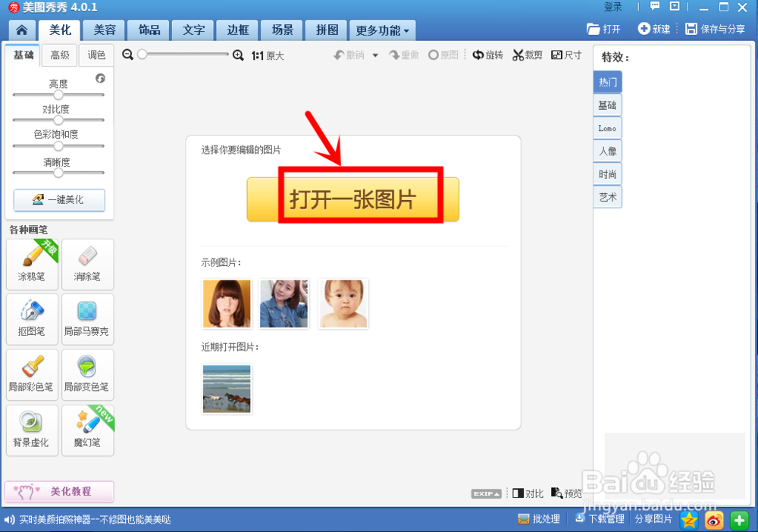
Task: Open the 更多功能 dropdown menu
Action: [x=381, y=30]
